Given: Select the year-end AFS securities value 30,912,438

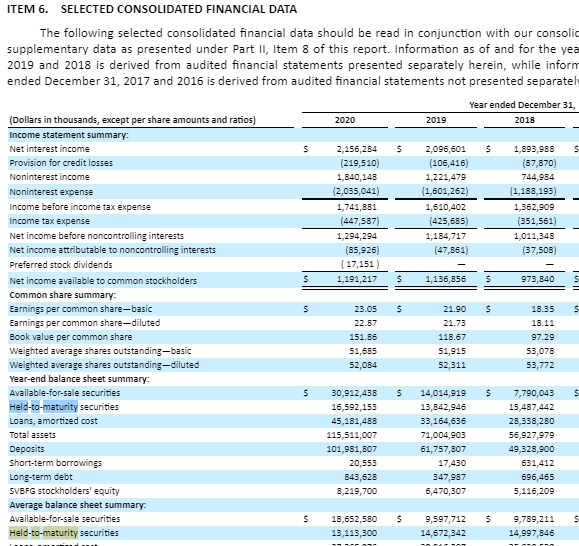Looking at the screenshot, I should tap(354, 393).
